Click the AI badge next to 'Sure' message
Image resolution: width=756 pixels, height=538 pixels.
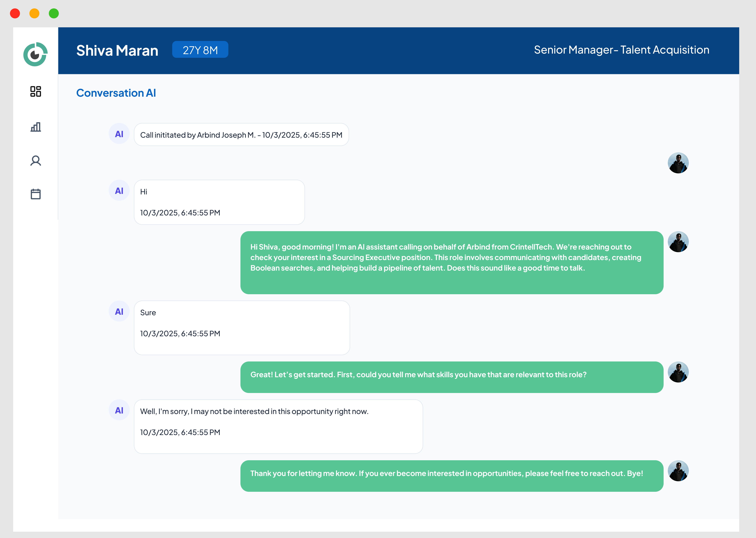tap(119, 312)
